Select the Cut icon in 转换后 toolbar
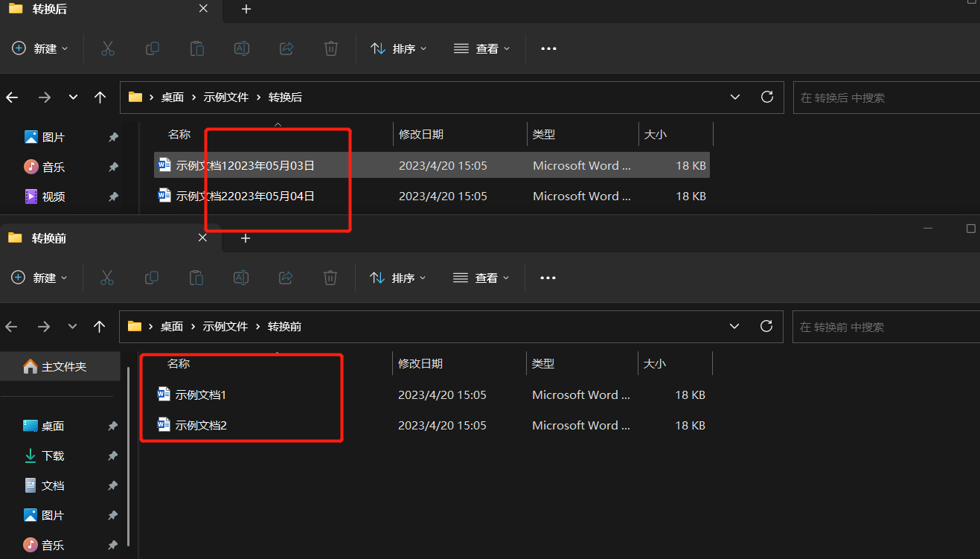 pos(107,48)
